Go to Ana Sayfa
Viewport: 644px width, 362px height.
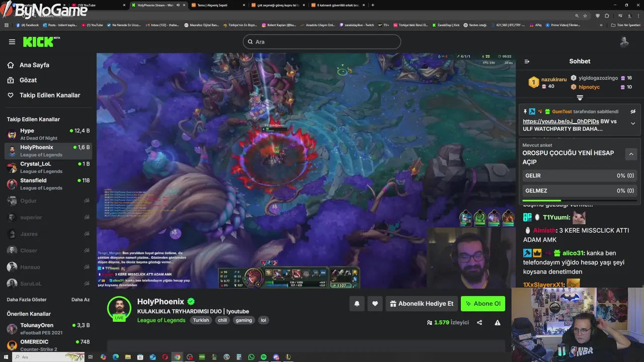pos(34,65)
